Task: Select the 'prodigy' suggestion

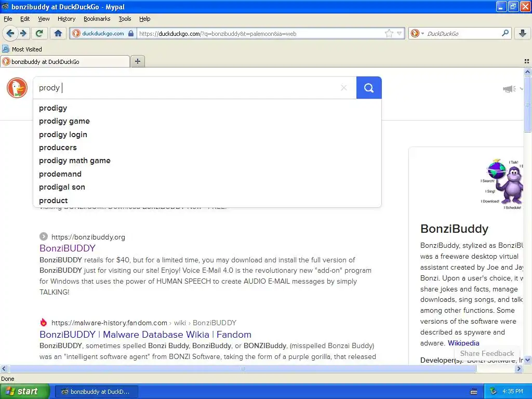Action: (207, 108)
